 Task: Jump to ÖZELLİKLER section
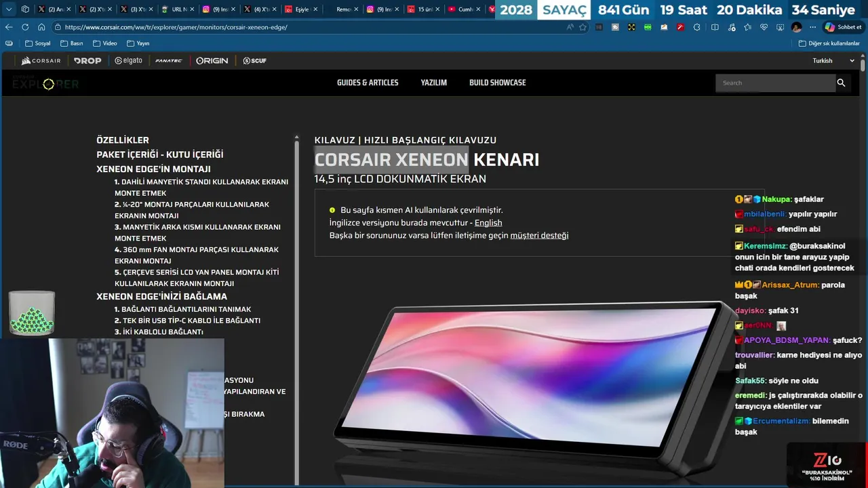tap(123, 140)
